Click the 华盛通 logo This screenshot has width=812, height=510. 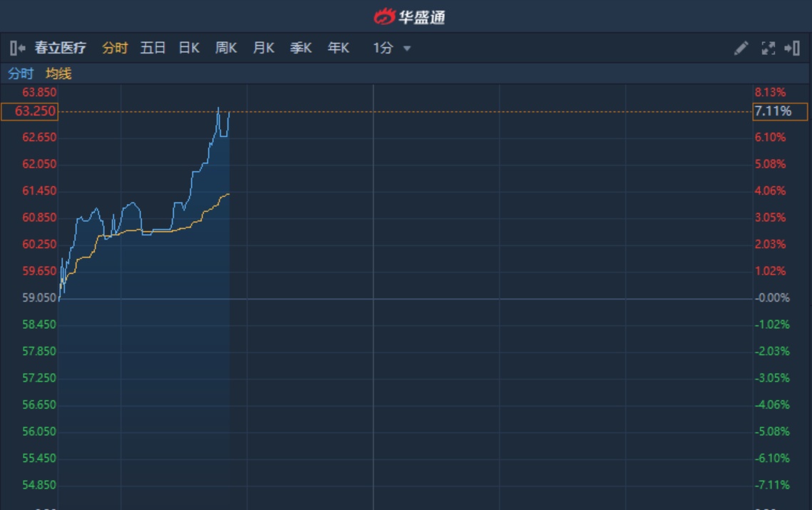click(410, 17)
